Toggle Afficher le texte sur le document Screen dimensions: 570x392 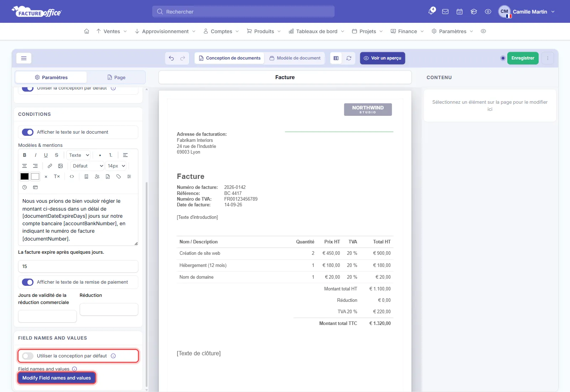28,132
